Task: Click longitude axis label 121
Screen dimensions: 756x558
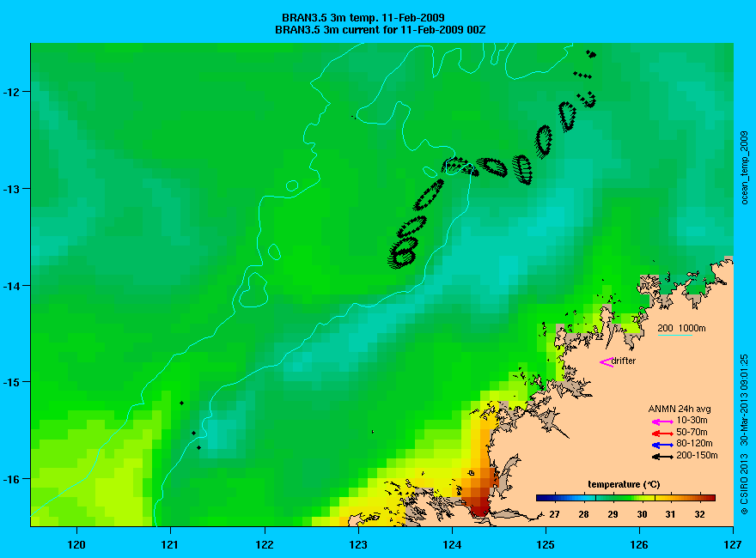Action: pos(170,545)
